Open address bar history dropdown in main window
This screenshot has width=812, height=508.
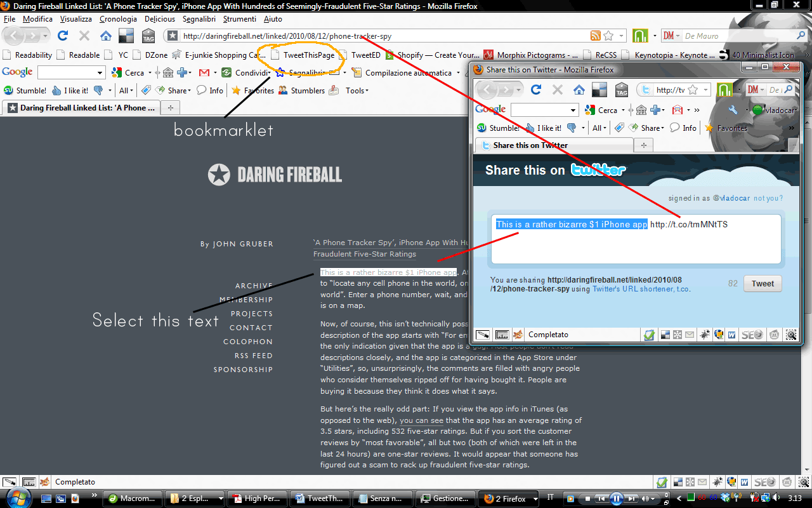coord(622,36)
